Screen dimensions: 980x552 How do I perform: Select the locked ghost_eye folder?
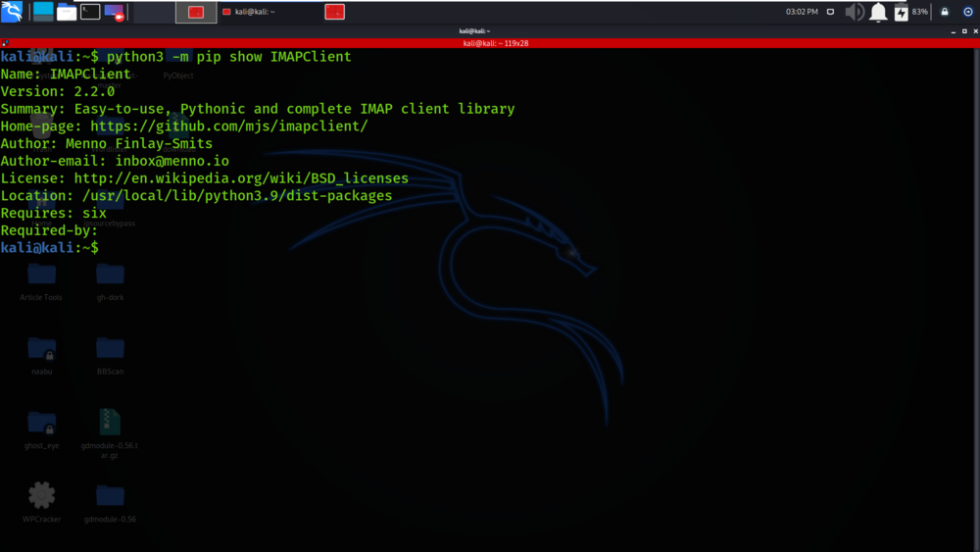(42, 429)
